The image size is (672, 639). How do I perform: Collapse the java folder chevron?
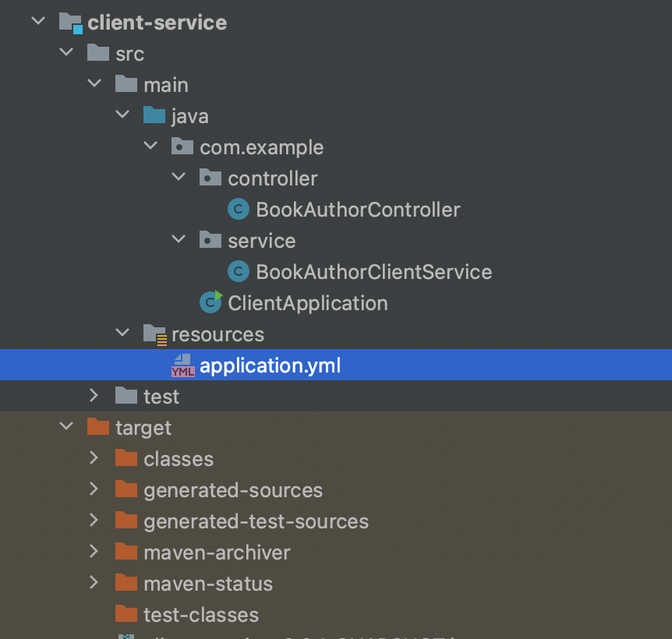(x=122, y=115)
